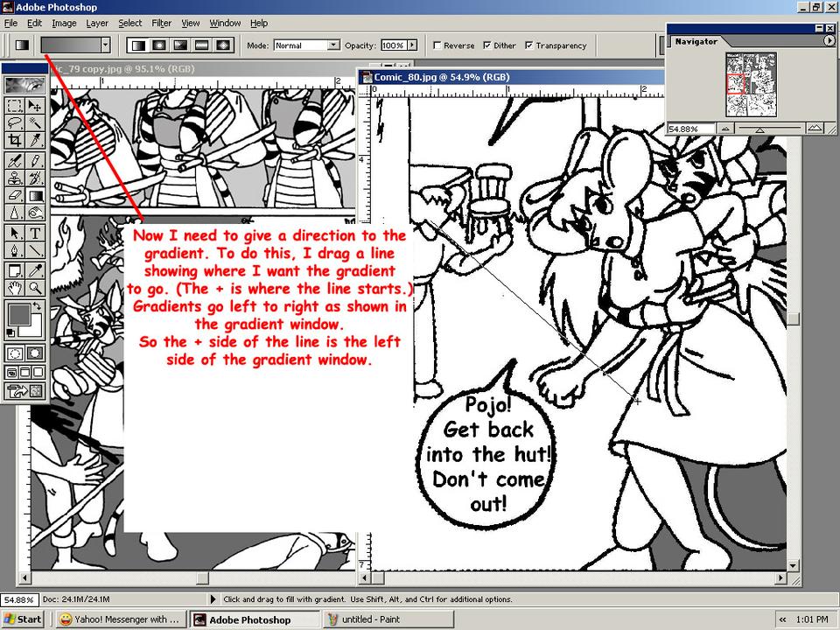Select the Sponge tool
The image size is (840, 630).
tap(35, 213)
